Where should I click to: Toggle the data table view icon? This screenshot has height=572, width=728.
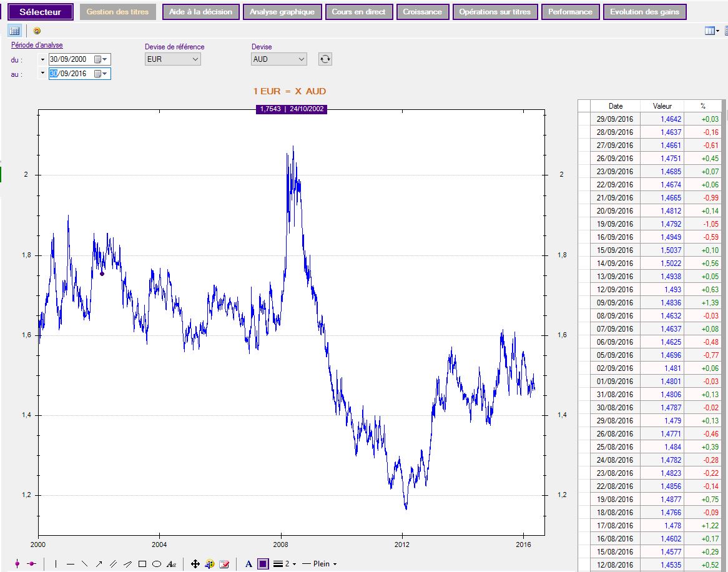[x=15, y=31]
